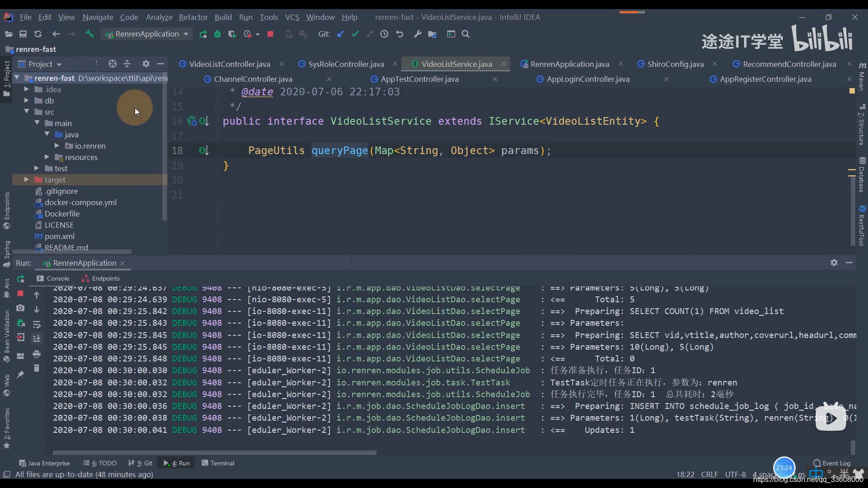Switch to ShiroConfig.java tab
Image resolution: width=868 pixels, height=488 pixels.
click(675, 64)
